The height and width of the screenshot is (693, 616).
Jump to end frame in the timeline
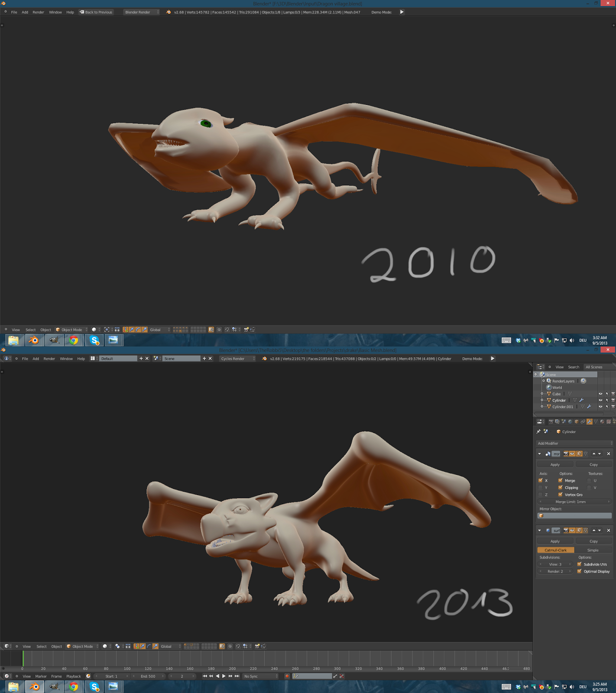click(x=237, y=676)
